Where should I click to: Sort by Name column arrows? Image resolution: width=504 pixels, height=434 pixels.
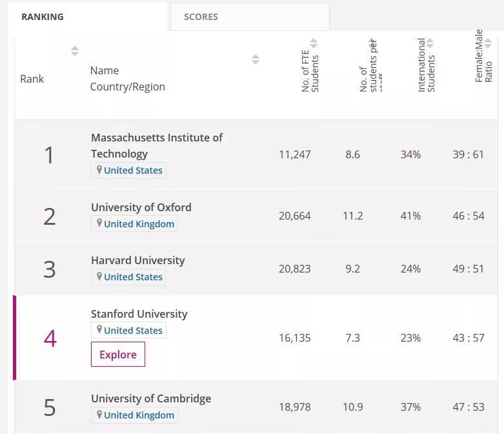point(256,59)
